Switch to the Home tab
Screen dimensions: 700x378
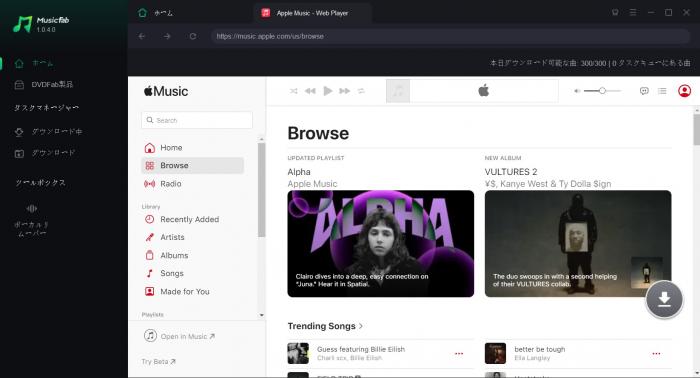pos(155,13)
